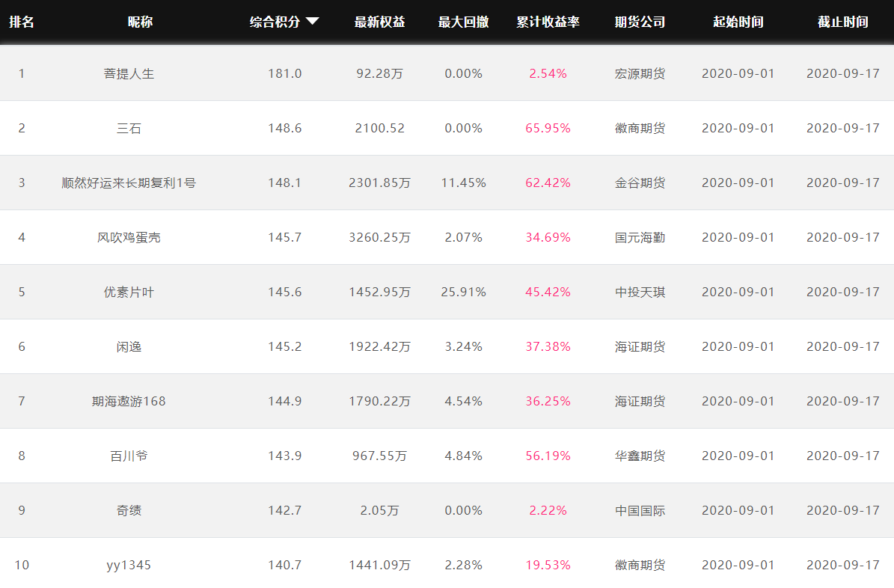The width and height of the screenshot is (894, 588).
Task: Select drawdown value 4.84%
Action: tap(464, 456)
